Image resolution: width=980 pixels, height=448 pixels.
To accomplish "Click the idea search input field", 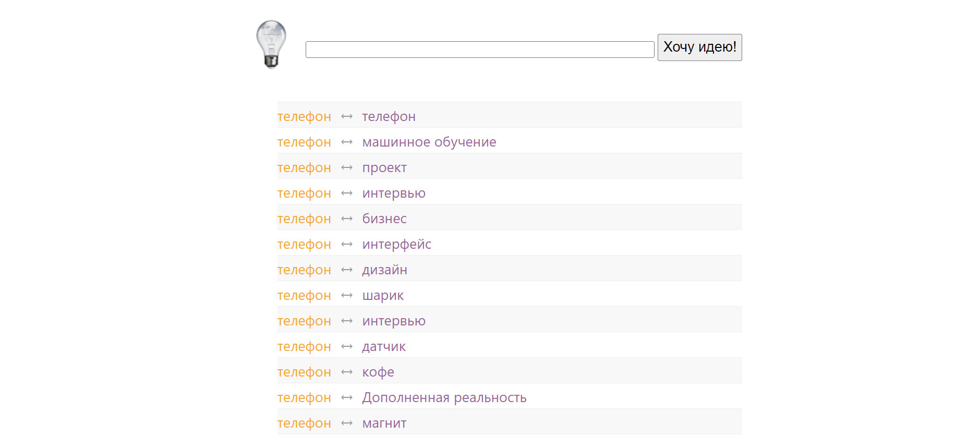I will point(479,50).
